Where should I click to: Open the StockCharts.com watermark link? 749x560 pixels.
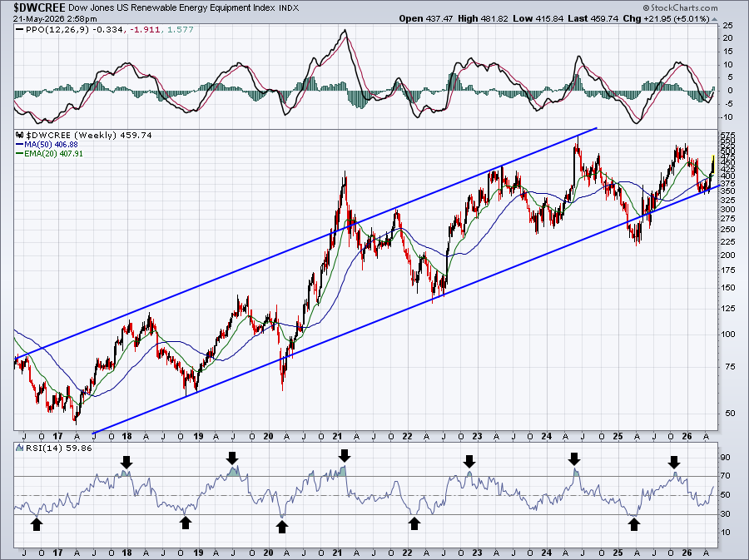pos(680,7)
